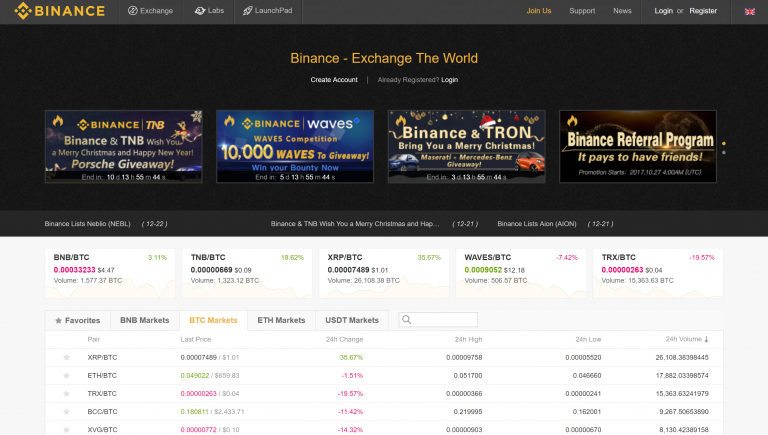768x435 pixels.
Task: Select the first banner carousel dot
Action: coord(723,144)
